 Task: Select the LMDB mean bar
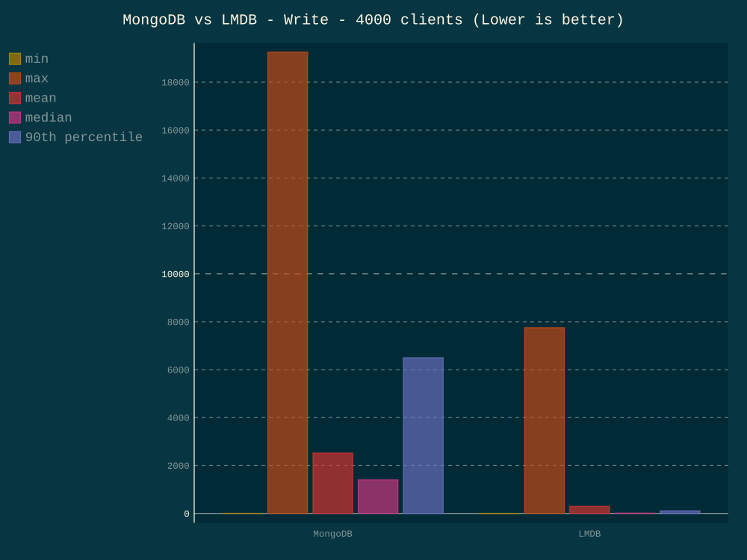[x=590, y=510]
